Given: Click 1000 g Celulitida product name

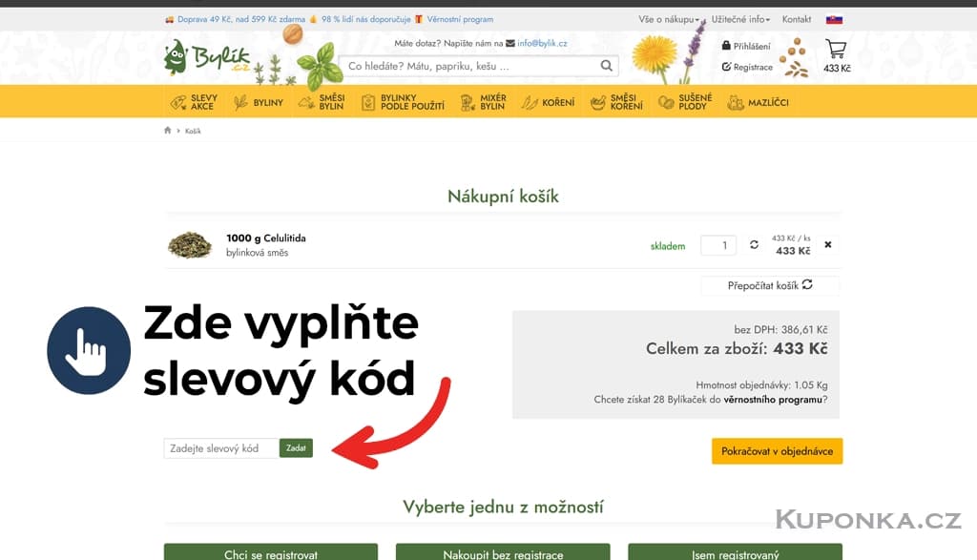Looking at the screenshot, I should coord(266,238).
